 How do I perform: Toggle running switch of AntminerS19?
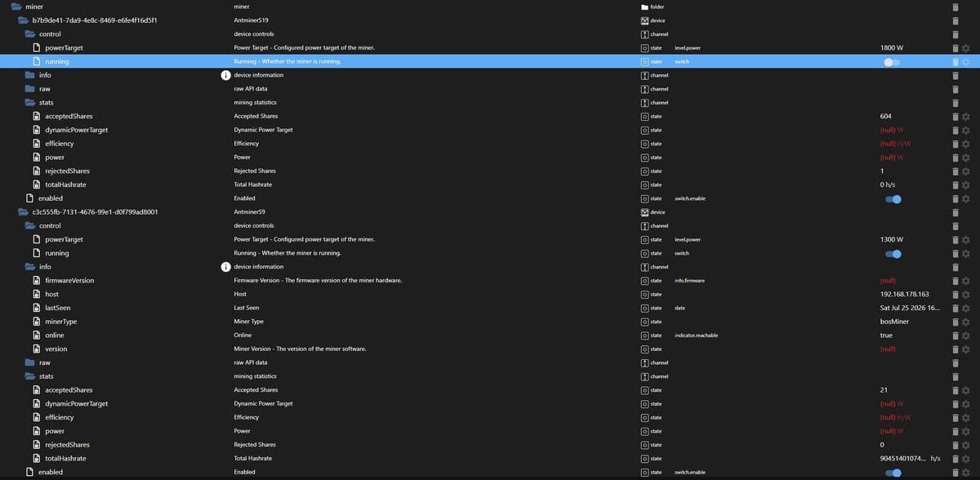click(x=892, y=62)
